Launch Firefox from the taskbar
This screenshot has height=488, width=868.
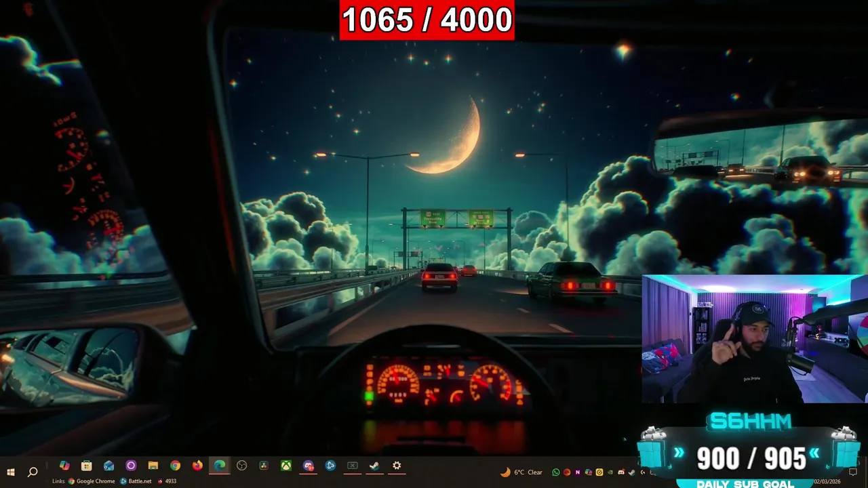coord(197,466)
